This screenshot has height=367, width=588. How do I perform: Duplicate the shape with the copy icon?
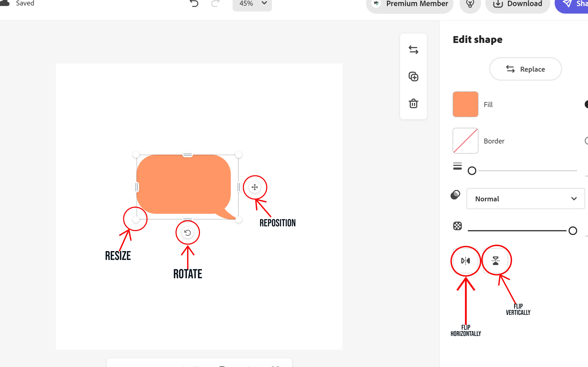pos(413,77)
